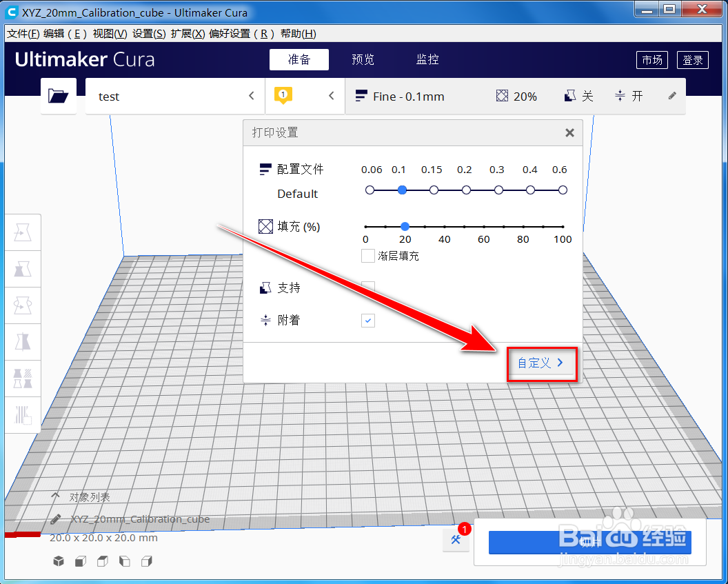Screen dimensions: 728x584
Task: Click the yellow extruder 1 icon
Action: pos(283,96)
